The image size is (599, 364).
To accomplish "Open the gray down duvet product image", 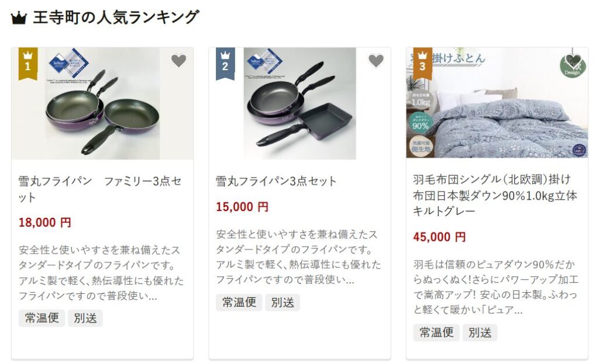I will coord(497,103).
